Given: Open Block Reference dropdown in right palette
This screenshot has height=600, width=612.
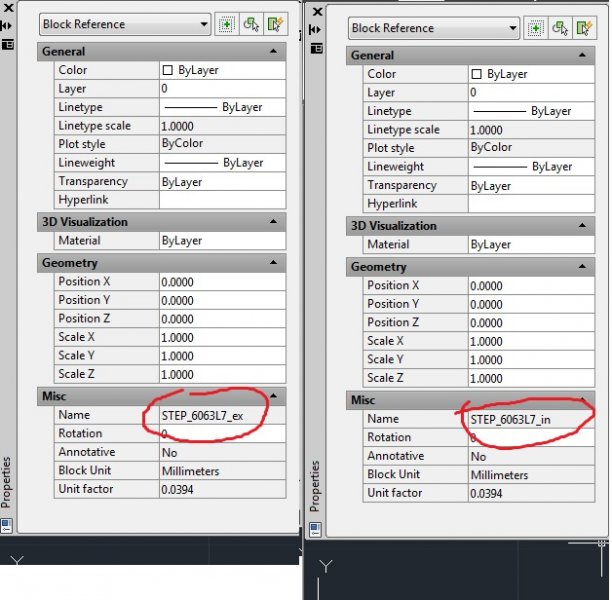Looking at the screenshot, I should tap(434, 28).
